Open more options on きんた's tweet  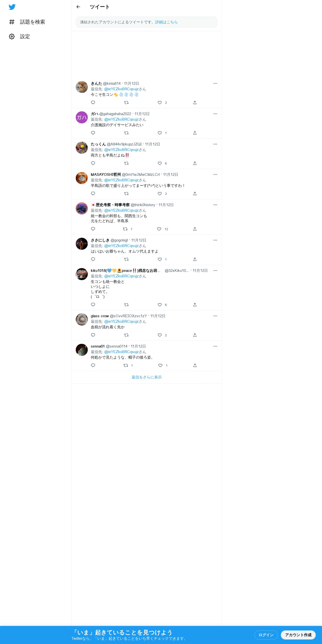pos(215,84)
